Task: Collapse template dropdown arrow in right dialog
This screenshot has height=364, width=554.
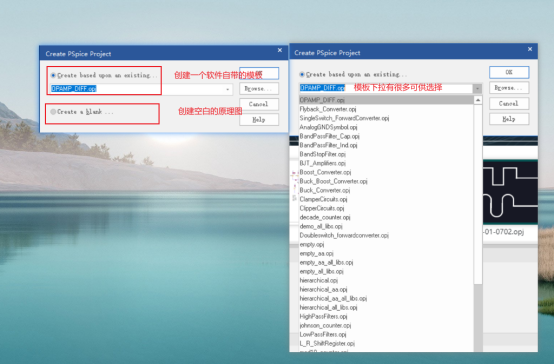Action: click(478, 88)
